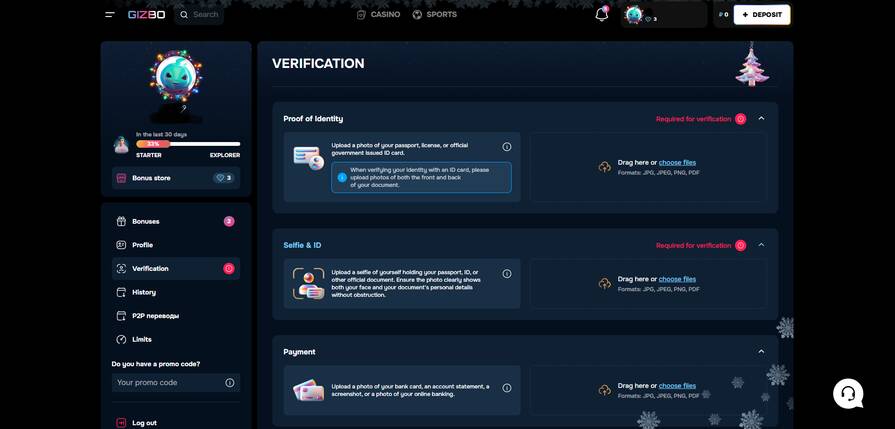This screenshot has width=895, height=429.
Task: Go to History in sidebar
Action: tap(144, 292)
